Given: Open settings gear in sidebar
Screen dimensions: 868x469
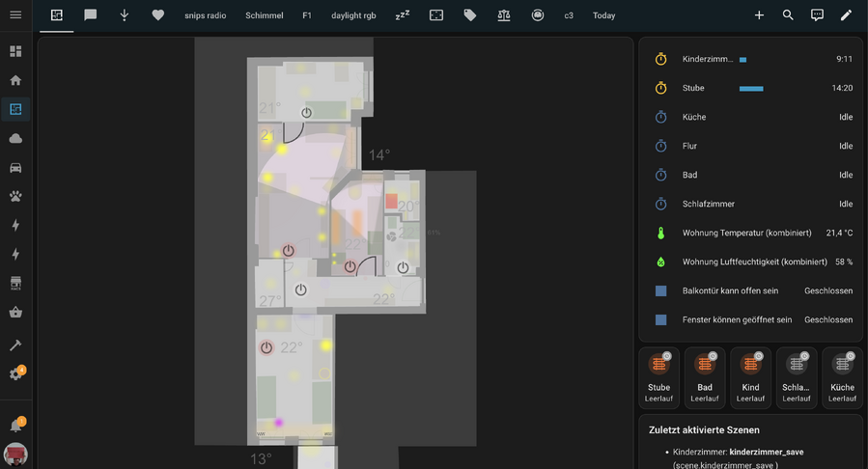Looking at the screenshot, I should 15,373.
